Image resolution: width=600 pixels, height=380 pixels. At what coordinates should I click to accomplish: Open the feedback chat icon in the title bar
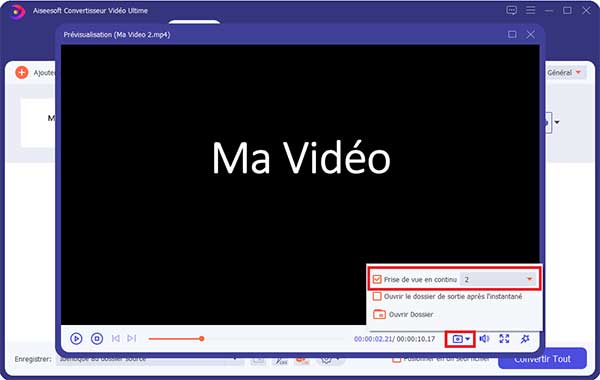coord(512,10)
